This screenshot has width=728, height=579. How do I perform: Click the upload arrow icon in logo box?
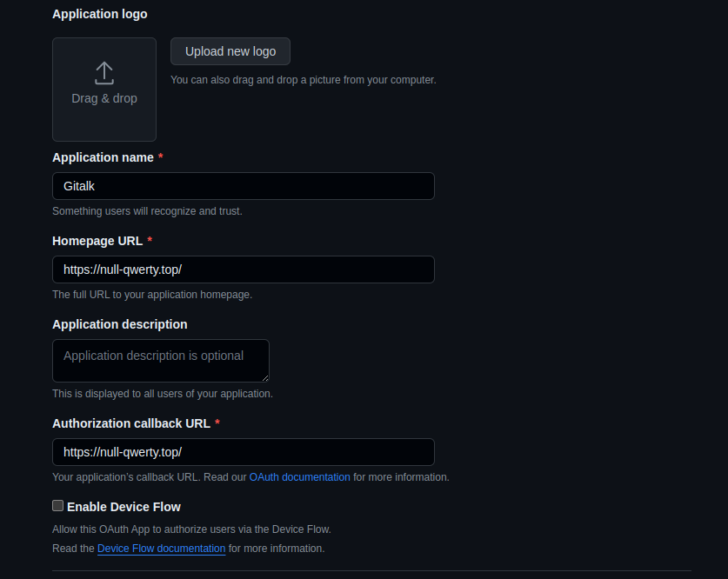click(104, 74)
